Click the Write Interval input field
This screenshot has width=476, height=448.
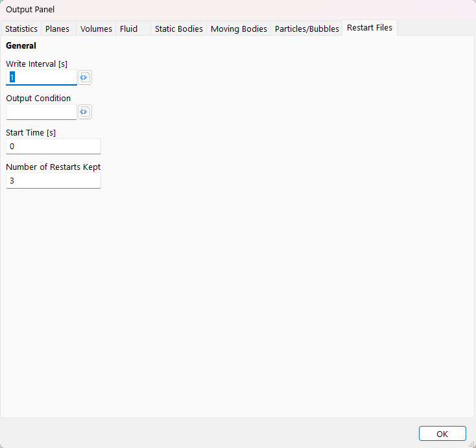42,78
